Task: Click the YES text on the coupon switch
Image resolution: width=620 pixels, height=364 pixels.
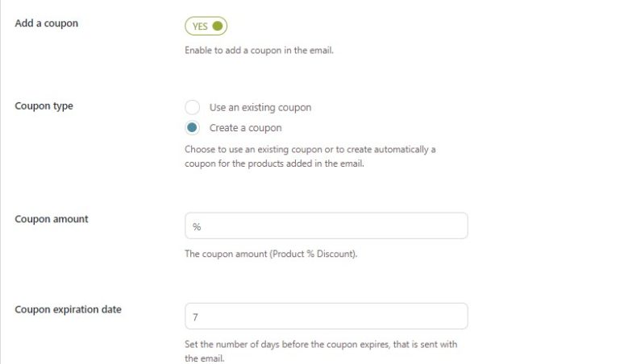Action: tap(200, 26)
